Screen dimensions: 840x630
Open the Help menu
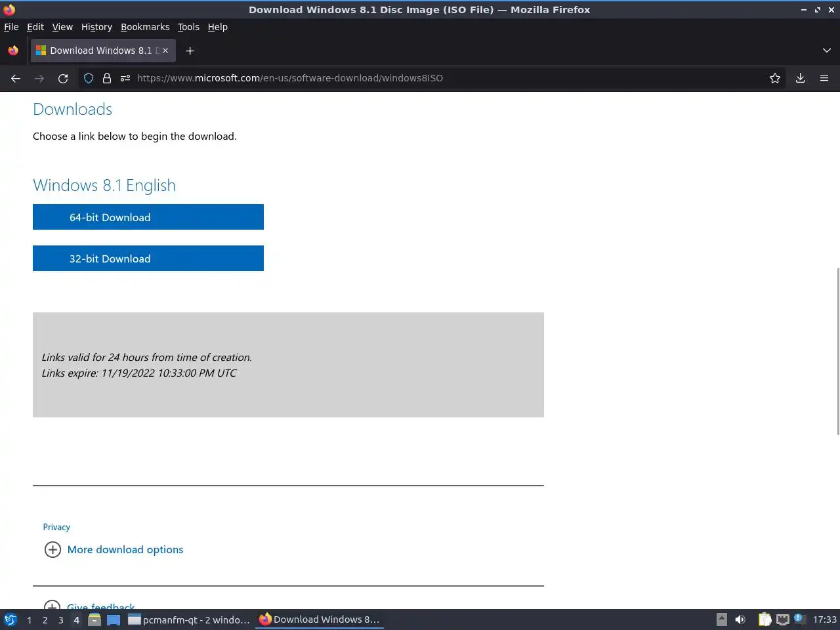point(218,27)
